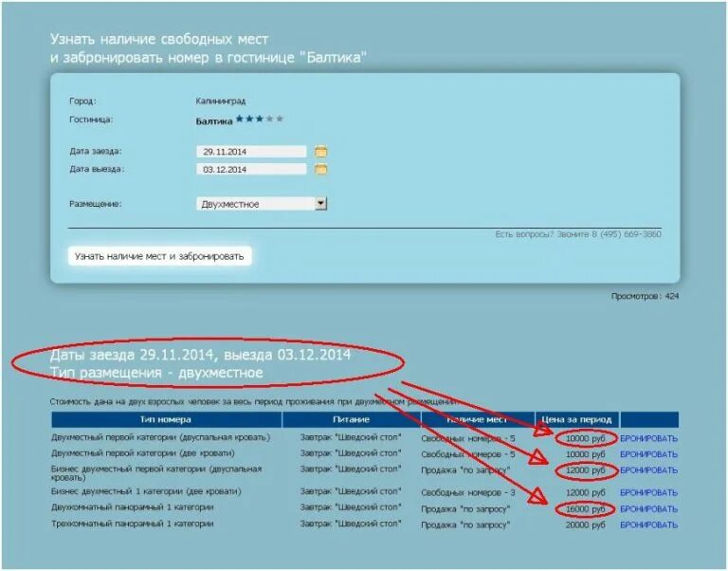Viewport: 728px width, 571px height.
Task: Click the city value 'Калининград'
Action: tap(221, 101)
